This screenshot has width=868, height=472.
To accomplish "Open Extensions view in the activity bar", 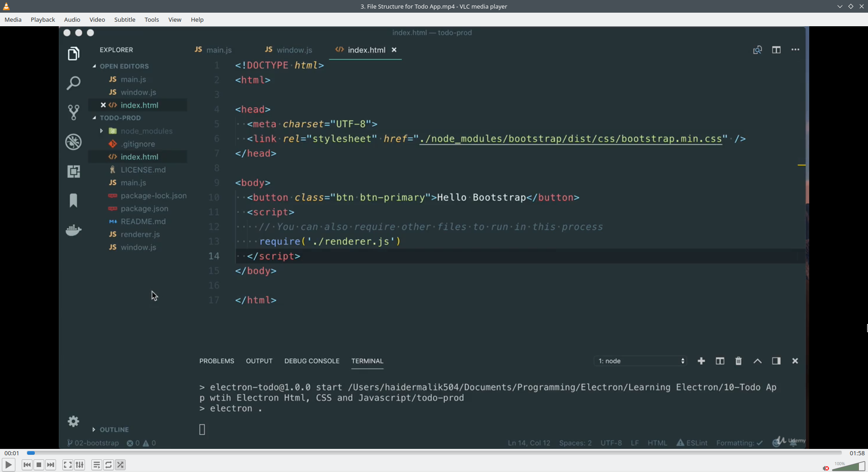I will pyautogui.click(x=74, y=172).
